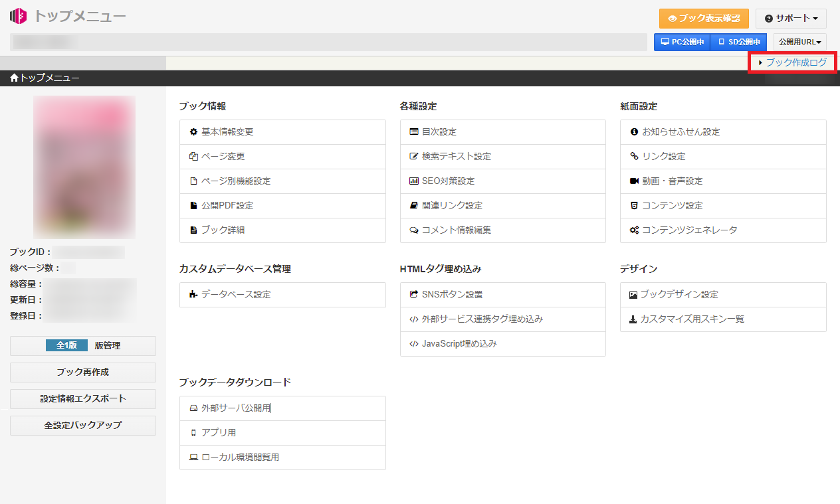Screen dimensions: 840x504
Task: Click the 全設定バックアップ button
Action: 83,426
